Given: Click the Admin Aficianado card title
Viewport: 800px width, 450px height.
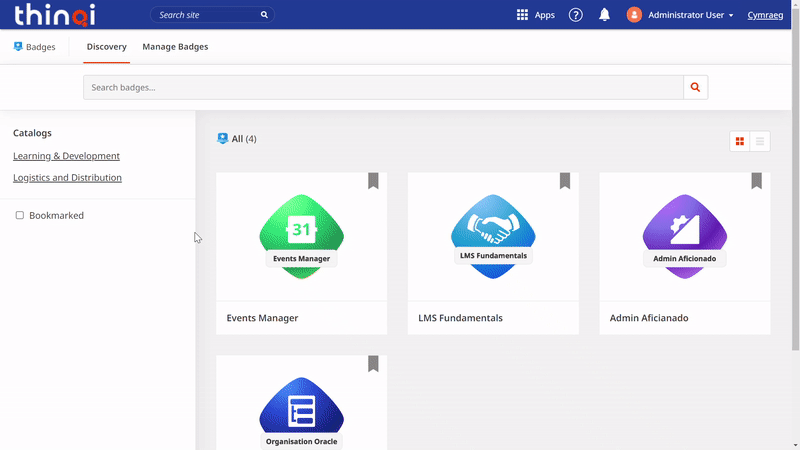Looking at the screenshot, I should (x=649, y=318).
